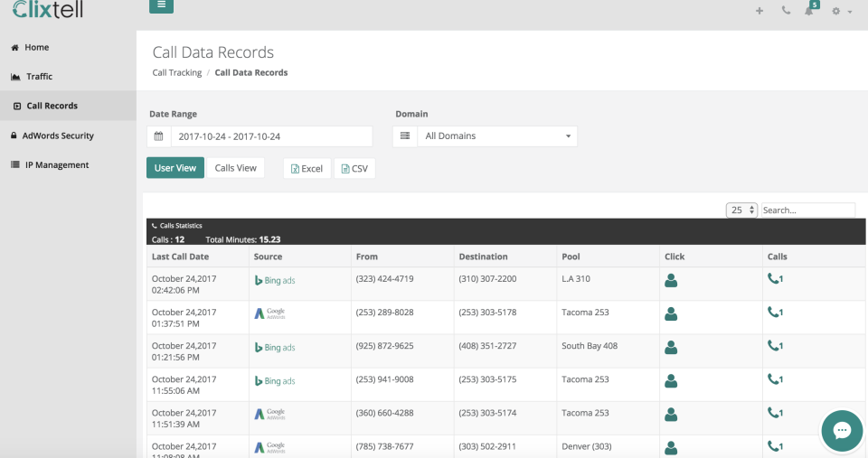The height and width of the screenshot is (458, 868).
Task: Open the phone icon in header
Action: tap(785, 11)
